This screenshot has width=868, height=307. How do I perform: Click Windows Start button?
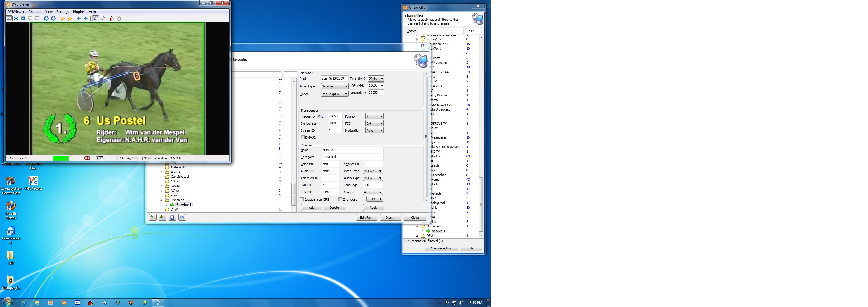click(x=8, y=302)
